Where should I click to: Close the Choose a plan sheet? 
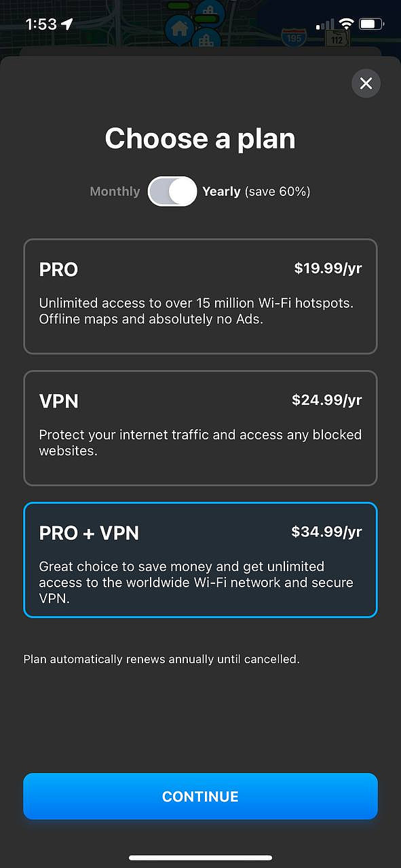[366, 83]
